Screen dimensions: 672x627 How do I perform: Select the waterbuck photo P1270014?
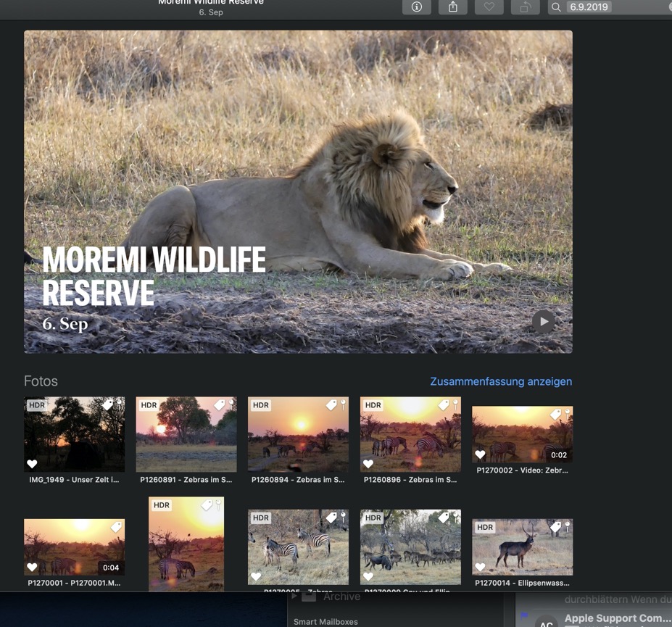click(522, 547)
